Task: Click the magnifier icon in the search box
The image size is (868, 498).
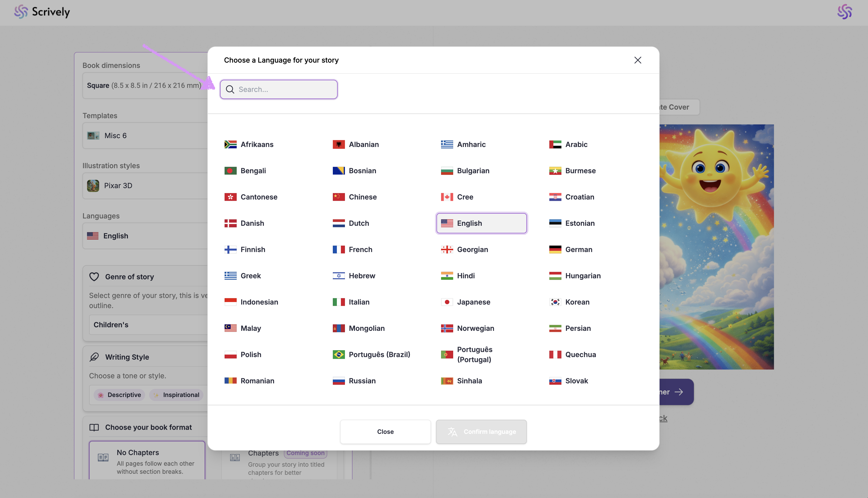Action: (230, 89)
